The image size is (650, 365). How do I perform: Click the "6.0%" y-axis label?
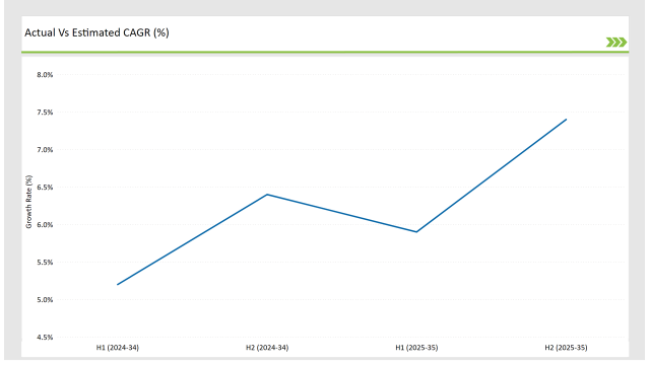[45, 225]
